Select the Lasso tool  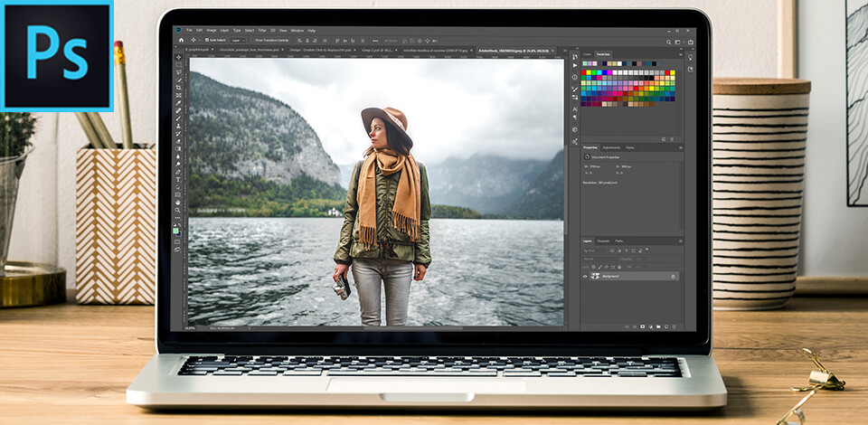[179, 71]
